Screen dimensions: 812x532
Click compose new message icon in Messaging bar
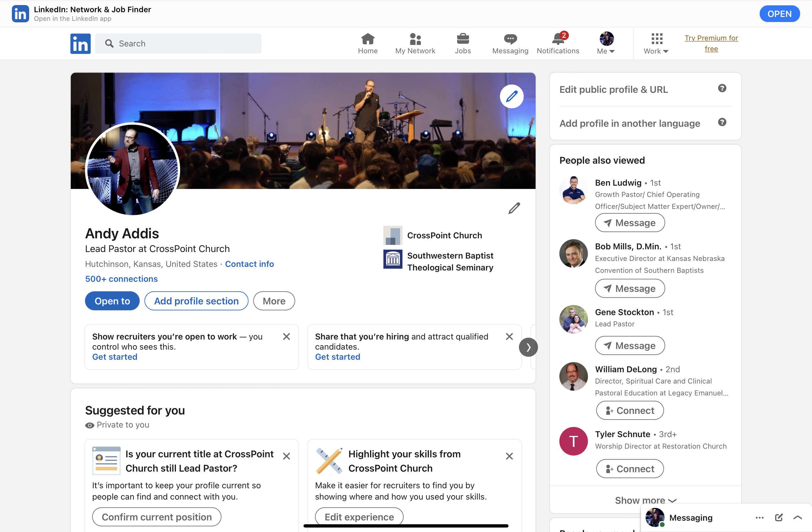click(779, 517)
